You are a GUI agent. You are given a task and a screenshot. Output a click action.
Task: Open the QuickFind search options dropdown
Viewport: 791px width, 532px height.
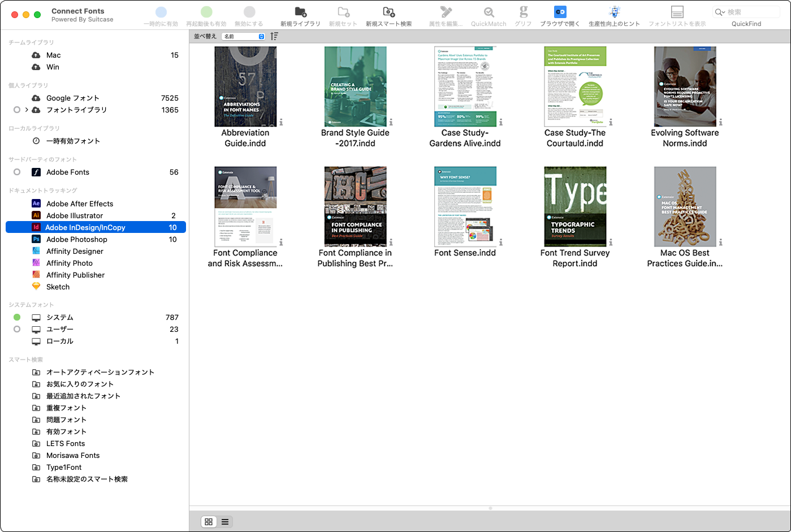point(720,12)
